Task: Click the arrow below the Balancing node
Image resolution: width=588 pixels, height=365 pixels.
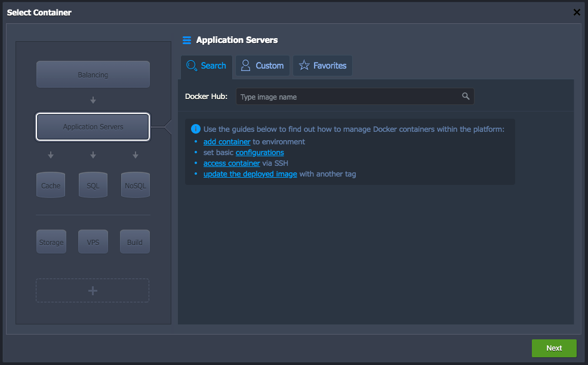Action: point(93,100)
